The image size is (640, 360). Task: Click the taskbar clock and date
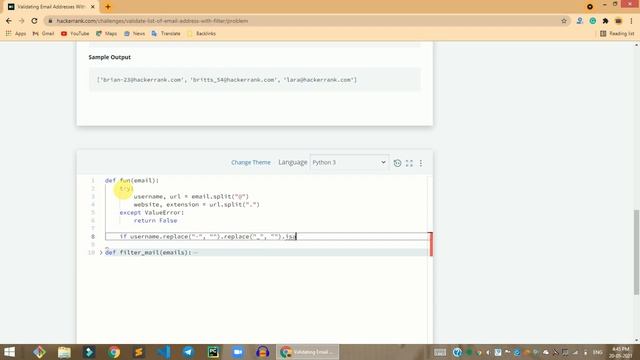[620, 352]
